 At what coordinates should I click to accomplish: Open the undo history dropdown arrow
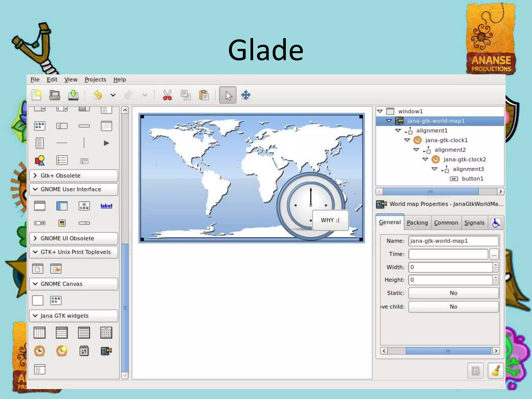113,95
